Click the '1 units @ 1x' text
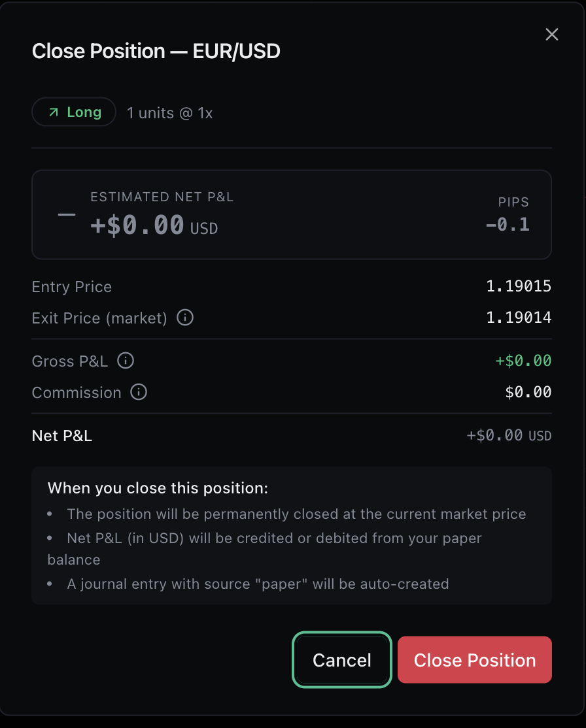Screen dimensions: 586x728 [169, 112]
